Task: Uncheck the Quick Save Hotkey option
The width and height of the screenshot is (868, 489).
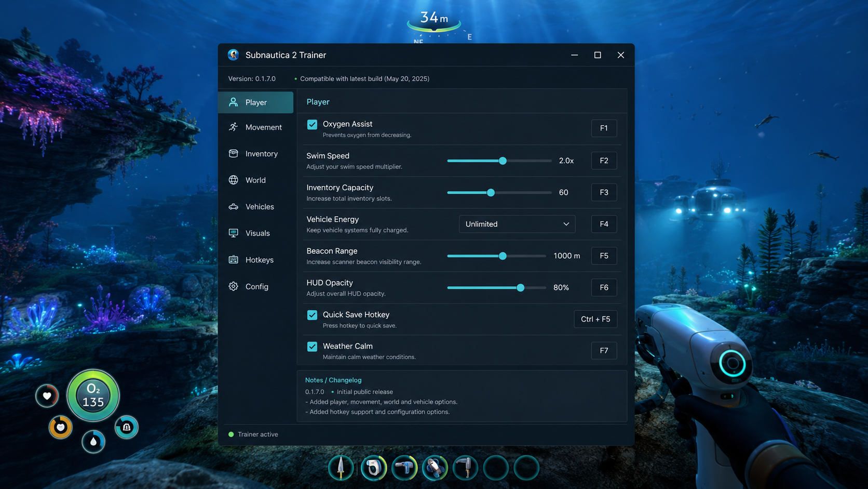Action: [x=312, y=315]
